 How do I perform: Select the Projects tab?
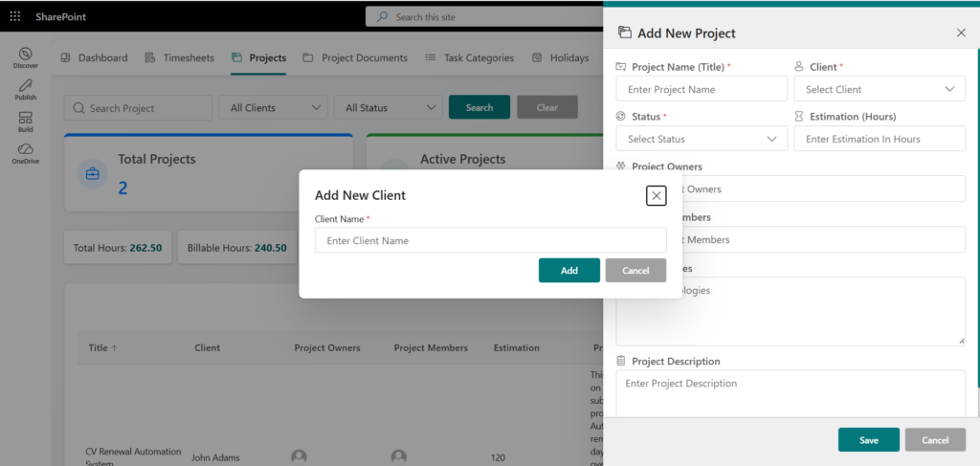pos(258,57)
